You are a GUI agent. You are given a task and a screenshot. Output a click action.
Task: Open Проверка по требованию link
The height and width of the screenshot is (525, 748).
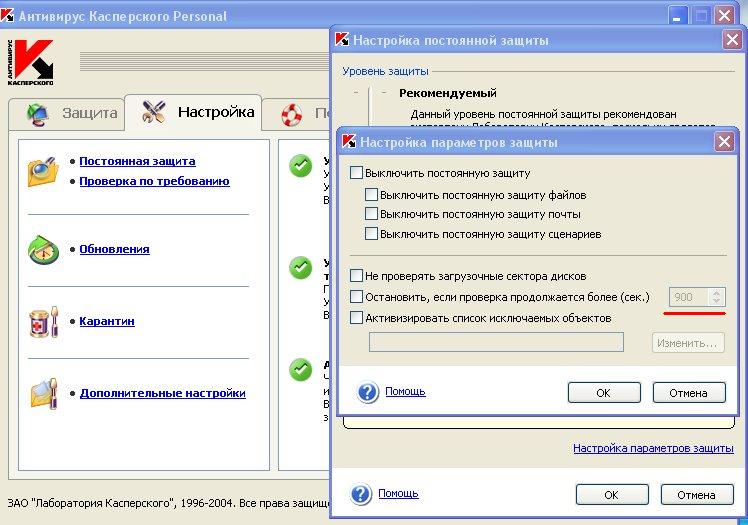click(x=154, y=181)
